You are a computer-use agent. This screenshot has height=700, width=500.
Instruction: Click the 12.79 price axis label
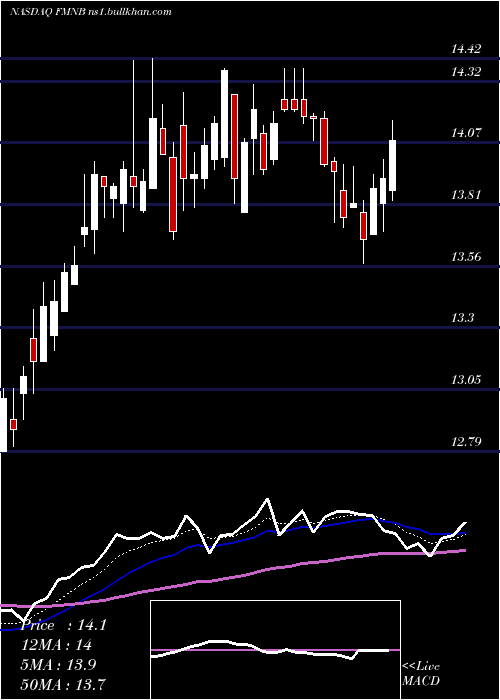click(466, 442)
